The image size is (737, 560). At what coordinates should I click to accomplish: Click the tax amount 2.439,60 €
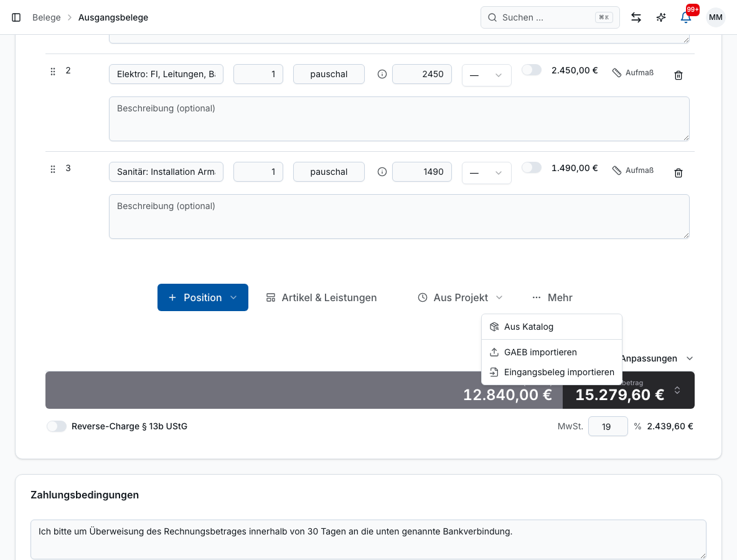pyautogui.click(x=670, y=426)
